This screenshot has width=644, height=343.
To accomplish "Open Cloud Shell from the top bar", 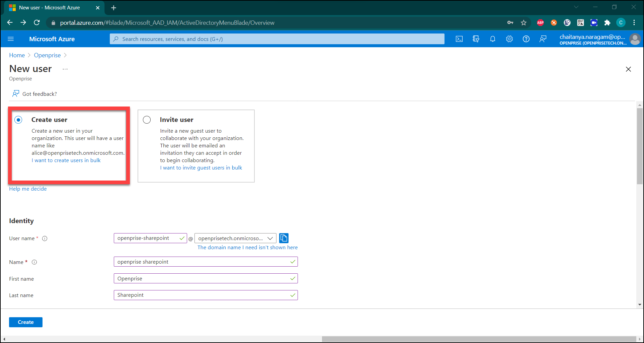I will (459, 39).
